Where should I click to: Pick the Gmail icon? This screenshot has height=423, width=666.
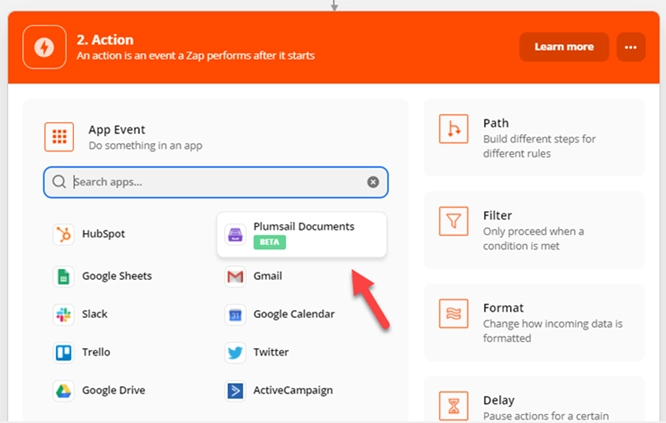(235, 276)
